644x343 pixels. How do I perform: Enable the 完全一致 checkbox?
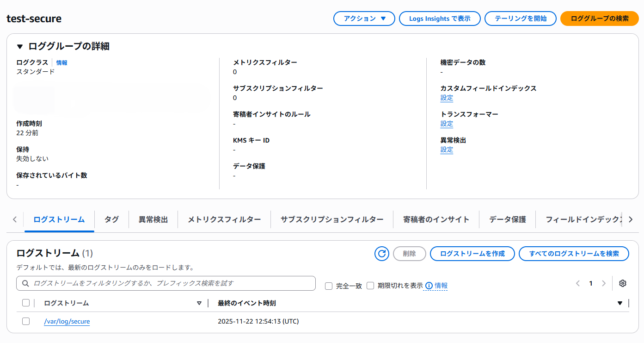[328, 286]
